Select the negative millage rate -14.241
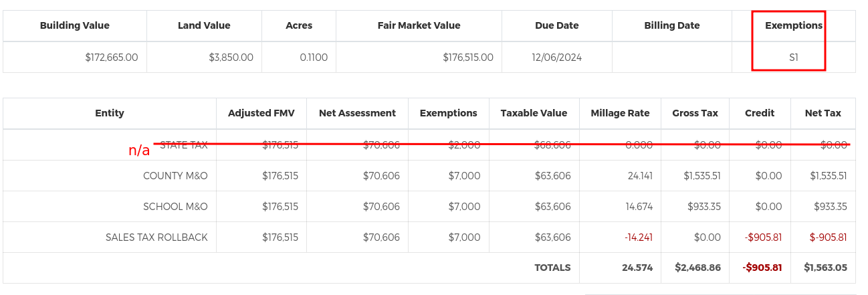Image resolution: width=868 pixels, height=295 pixels. tap(639, 237)
